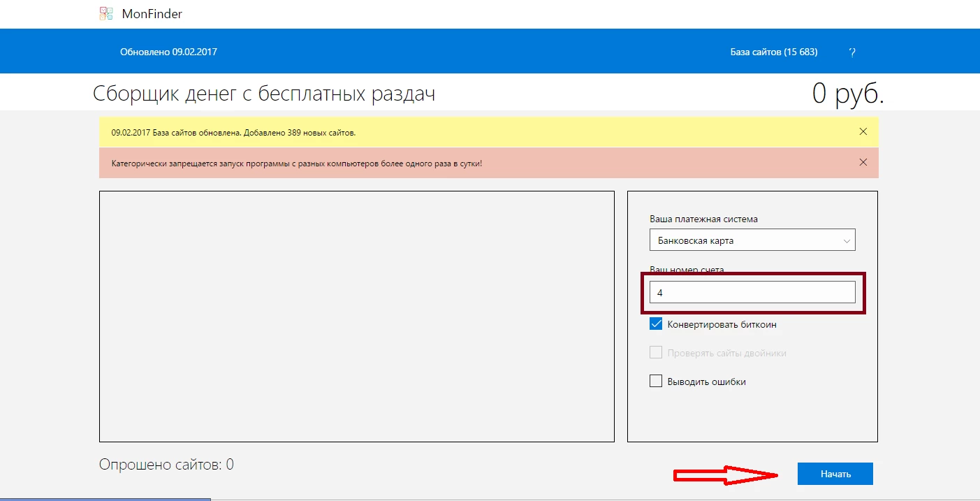Click Обновлено 09.02.2017 text in header

point(168,52)
